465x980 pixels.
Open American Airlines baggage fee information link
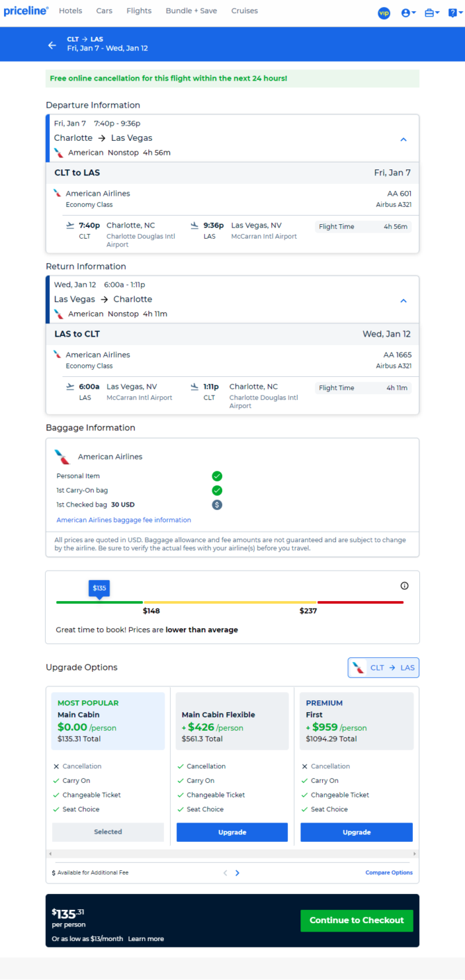124,520
